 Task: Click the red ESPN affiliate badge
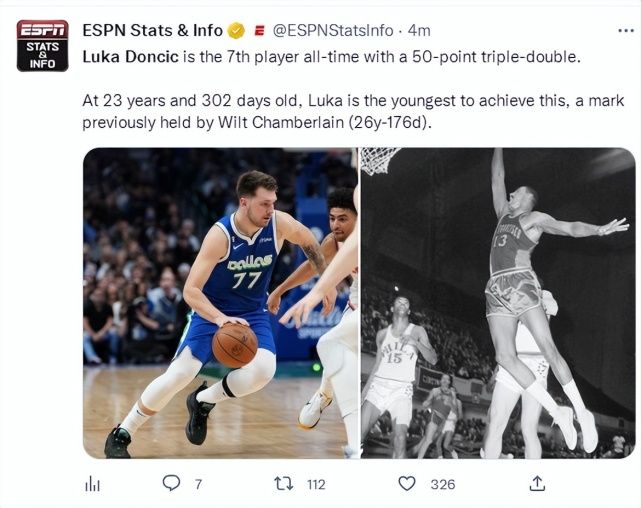[x=258, y=30]
